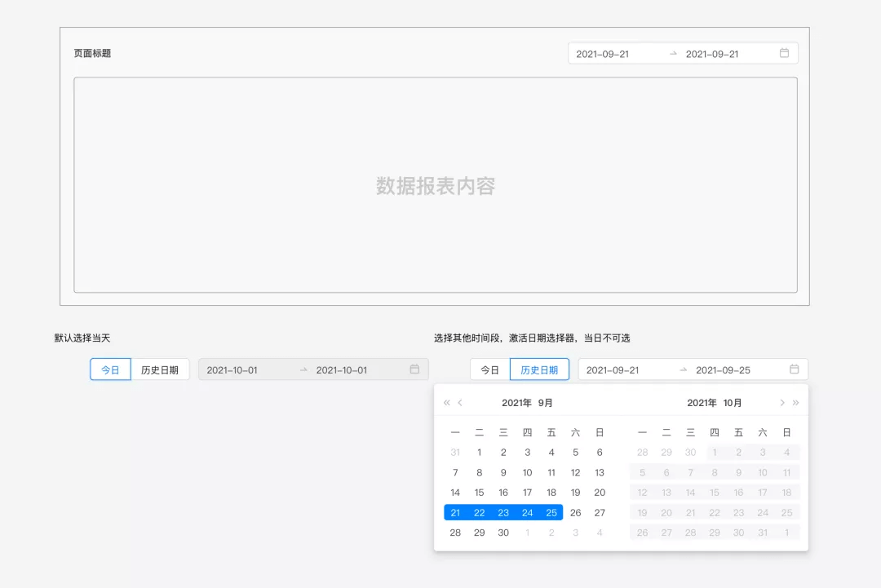Open year selector 2021年 in September panel

click(x=516, y=403)
